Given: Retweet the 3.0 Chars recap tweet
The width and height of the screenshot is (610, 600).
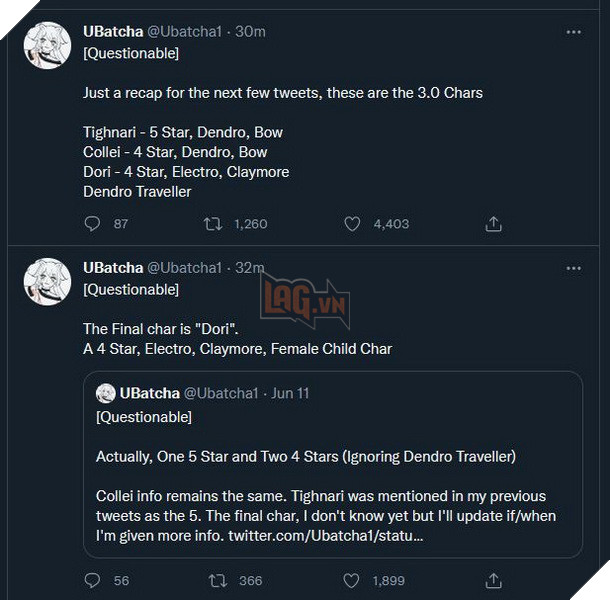Looking at the screenshot, I should tap(212, 224).
